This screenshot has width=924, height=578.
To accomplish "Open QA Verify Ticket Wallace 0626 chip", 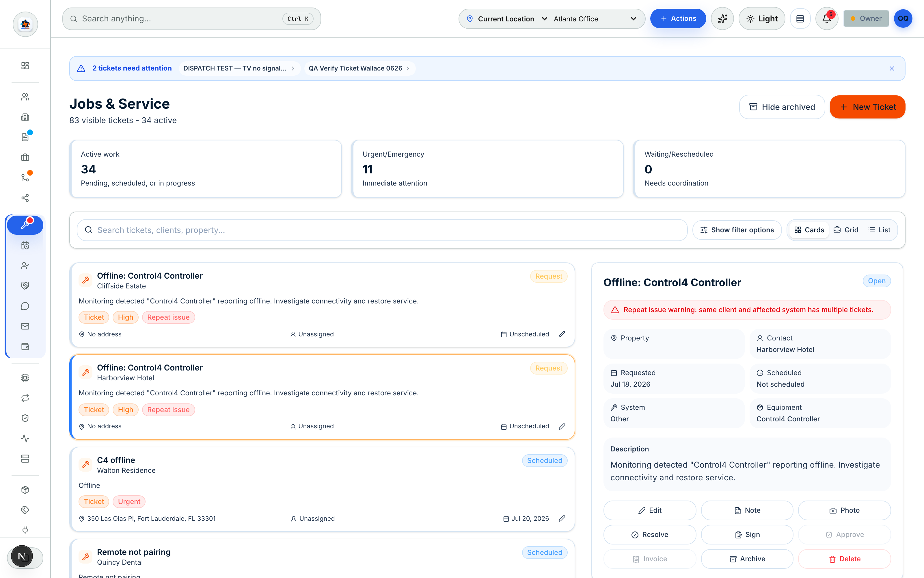I will click(359, 68).
